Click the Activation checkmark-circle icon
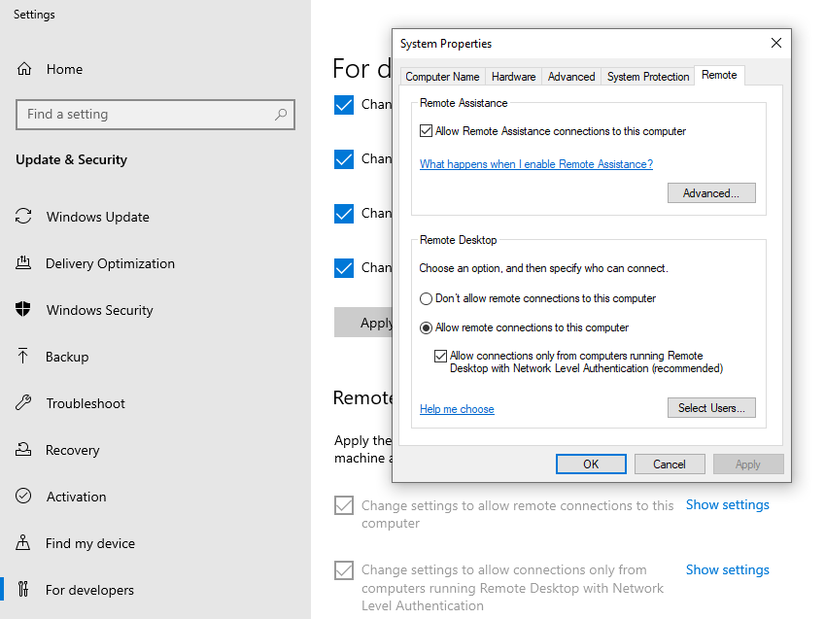The width and height of the screenshot is (825, 619). point(23,496)
